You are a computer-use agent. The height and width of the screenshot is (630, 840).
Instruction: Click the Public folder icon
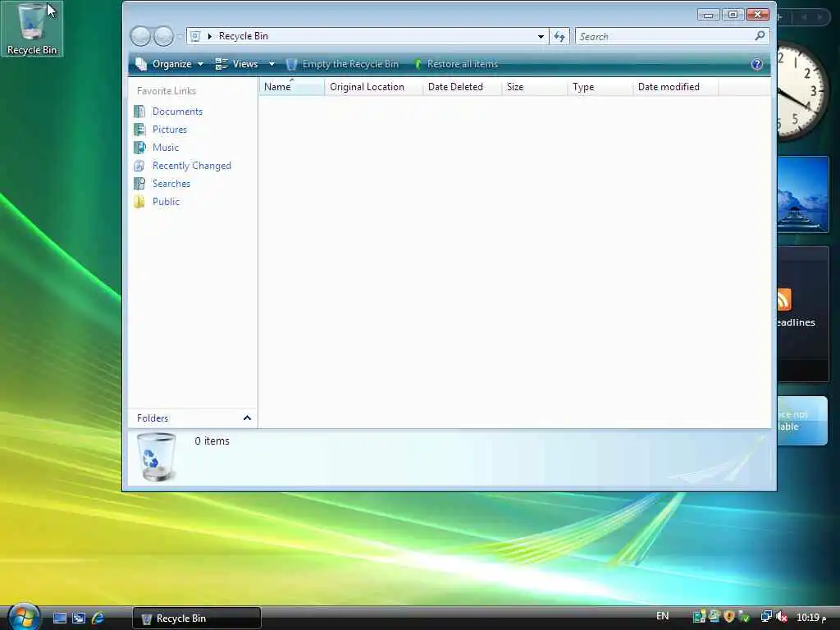(x=139, y=202)
